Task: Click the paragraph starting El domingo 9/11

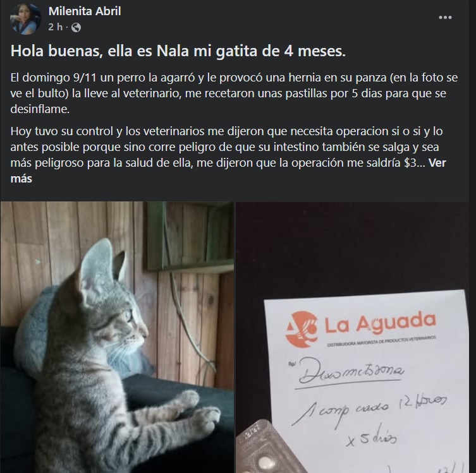Action: tap(234, 93)
